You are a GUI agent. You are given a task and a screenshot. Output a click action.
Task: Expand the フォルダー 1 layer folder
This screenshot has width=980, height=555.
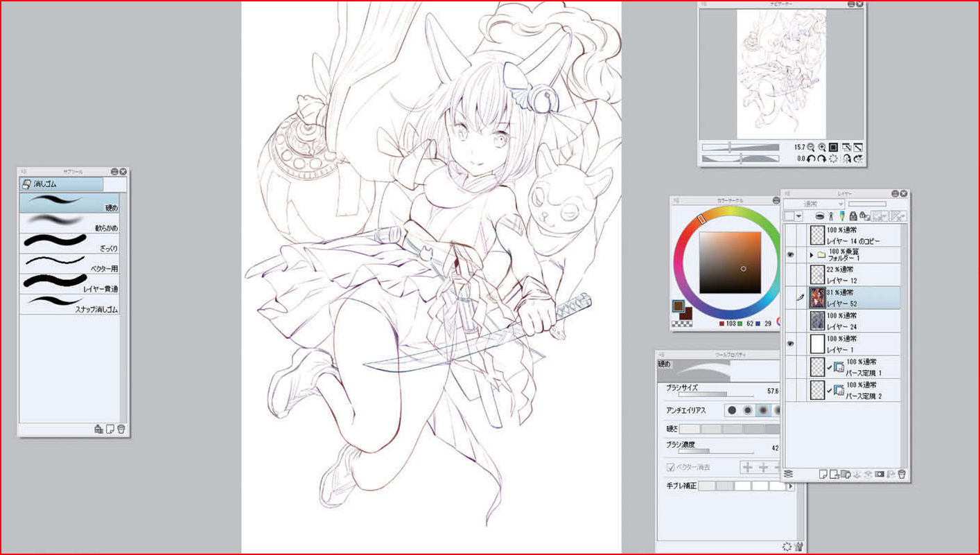point(812,255)
